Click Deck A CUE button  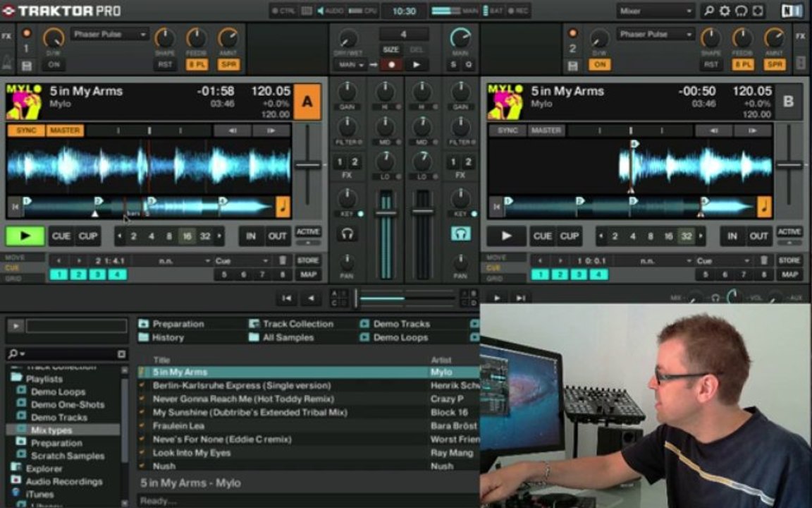(61, 236)
